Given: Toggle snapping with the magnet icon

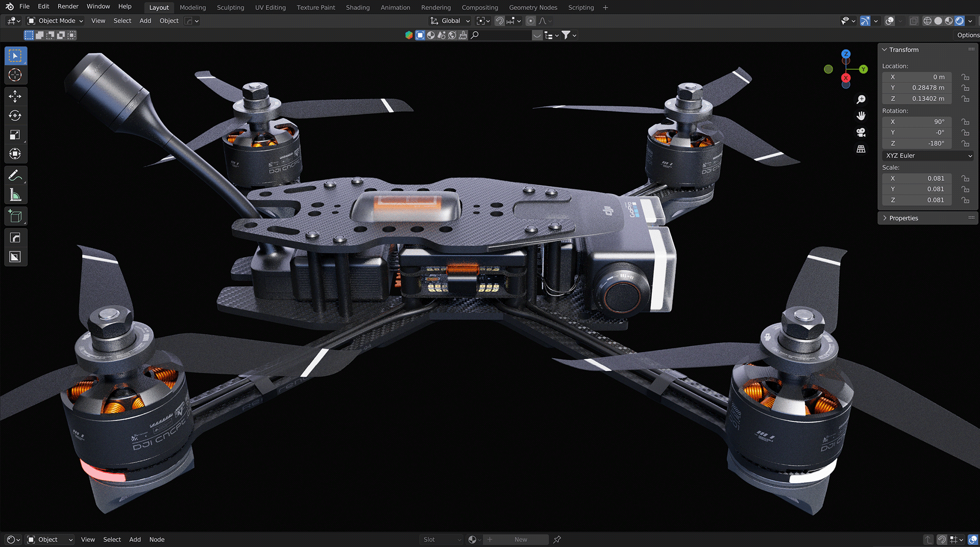Looking at the screenshot, I should tap(499, 21).
